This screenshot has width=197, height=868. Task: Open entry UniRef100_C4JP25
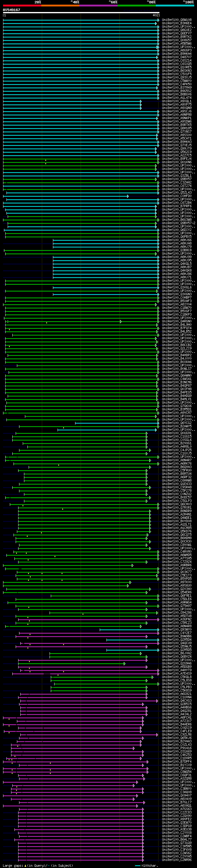(176, 450)
